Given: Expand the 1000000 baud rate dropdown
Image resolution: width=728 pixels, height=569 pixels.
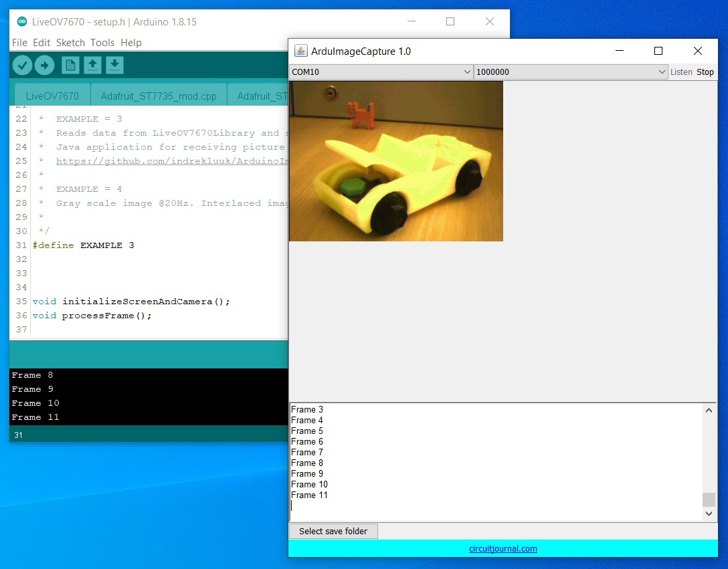Looking at the screenshot, I should tap(570, 72).
